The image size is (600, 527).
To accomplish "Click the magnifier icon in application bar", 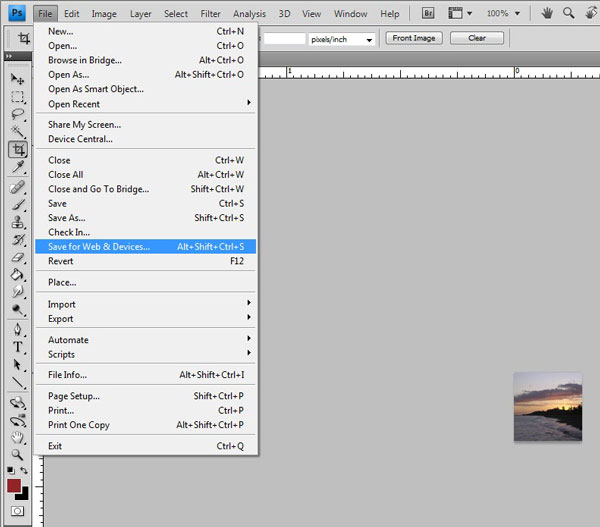I will pyautogui.click(x=569, y=13).
